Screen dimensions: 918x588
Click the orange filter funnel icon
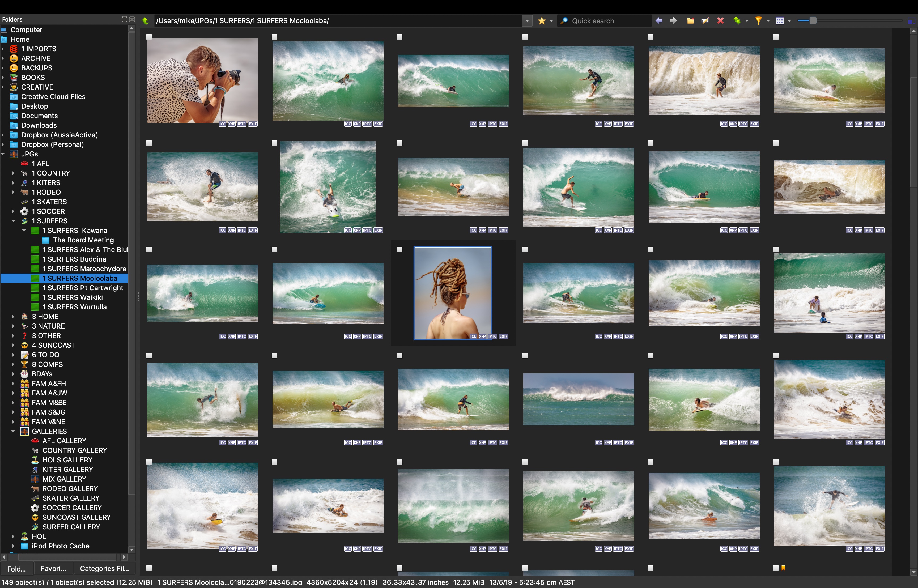coord(758,21)
